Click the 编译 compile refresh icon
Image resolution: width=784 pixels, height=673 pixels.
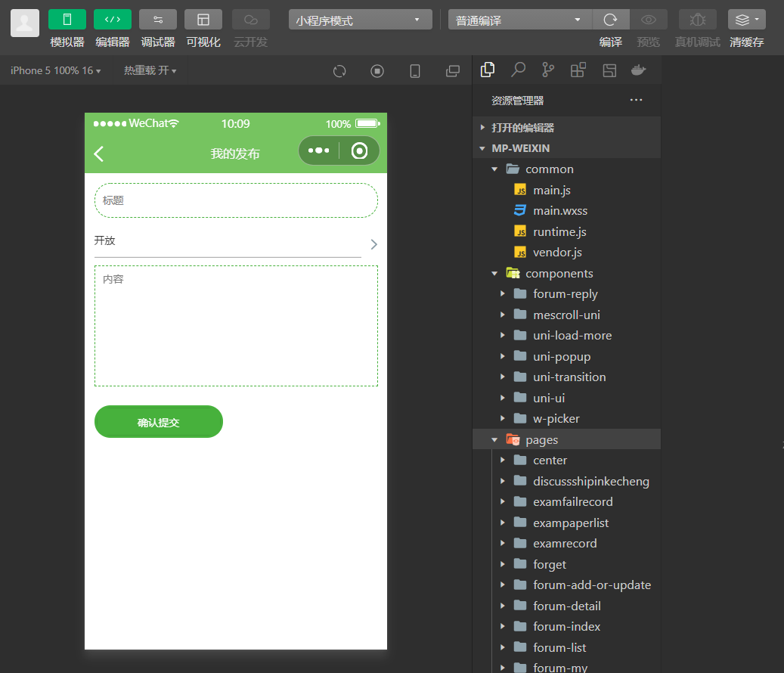tap(611, 20)
